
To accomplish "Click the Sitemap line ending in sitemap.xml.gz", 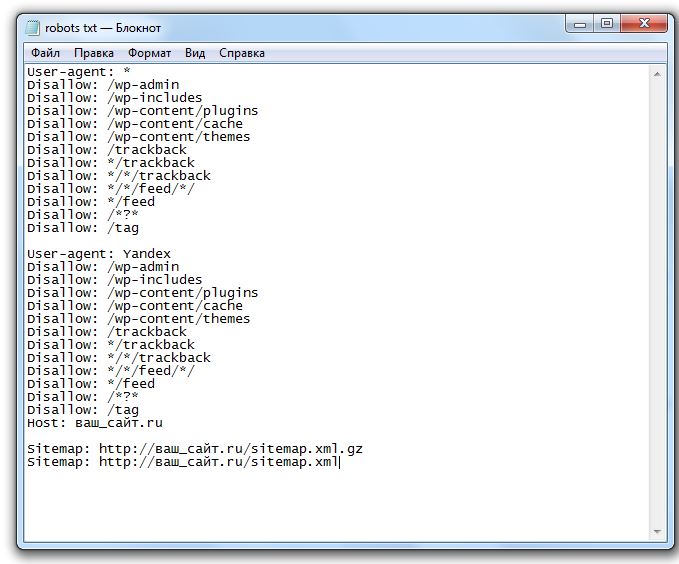I will [x=195, y=449].
